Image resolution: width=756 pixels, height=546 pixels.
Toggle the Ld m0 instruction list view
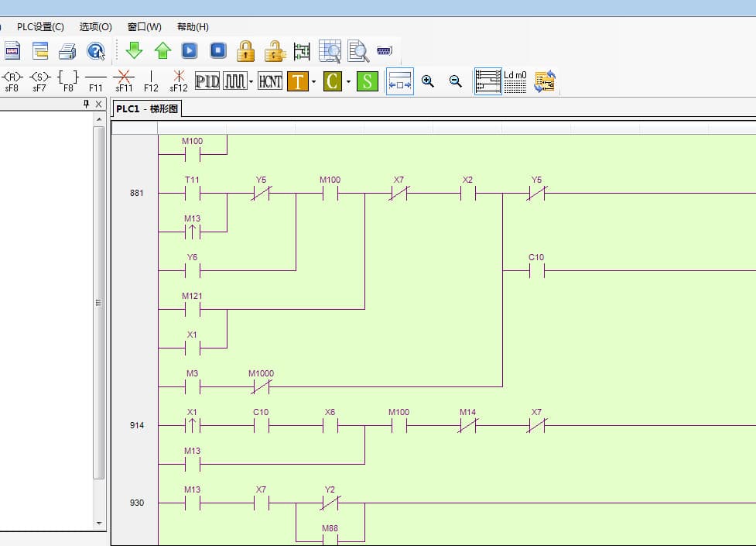click(515, 81)
